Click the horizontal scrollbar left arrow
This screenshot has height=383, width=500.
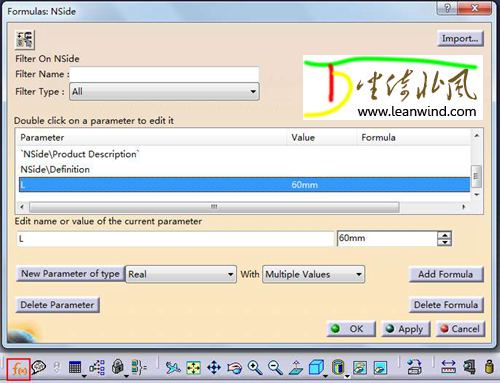click(x=22, y=207)
